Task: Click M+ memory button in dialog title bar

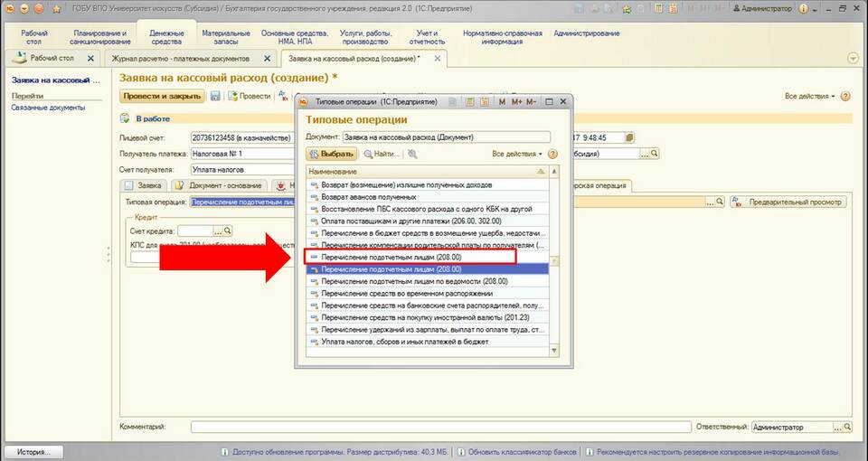Action: tap(516, 102)
